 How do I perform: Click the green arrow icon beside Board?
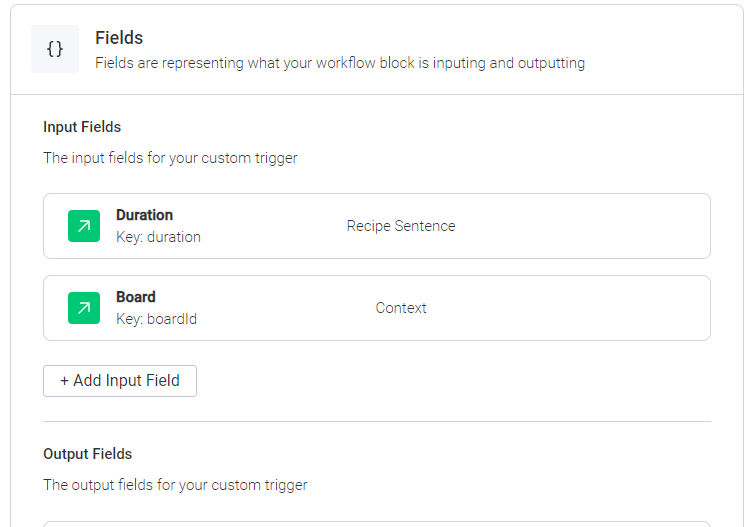(x=84, y=308)
